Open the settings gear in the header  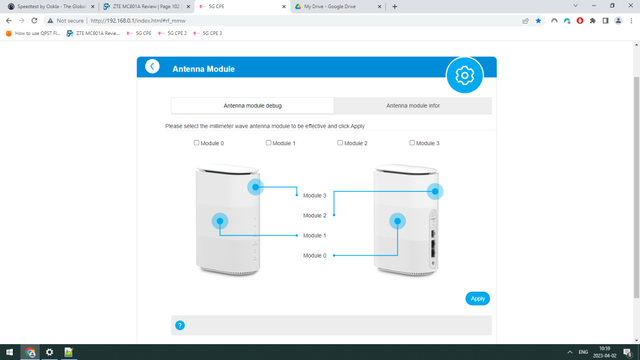[464, 76]
